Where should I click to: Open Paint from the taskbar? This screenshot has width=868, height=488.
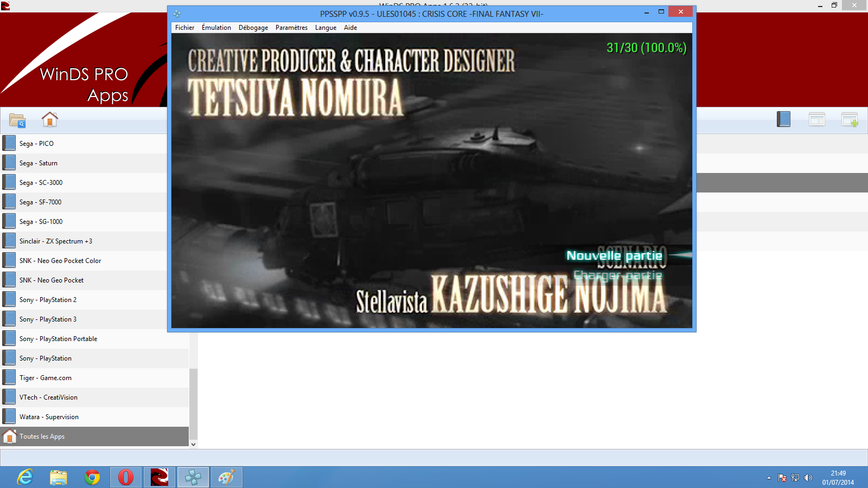[227, 477]
